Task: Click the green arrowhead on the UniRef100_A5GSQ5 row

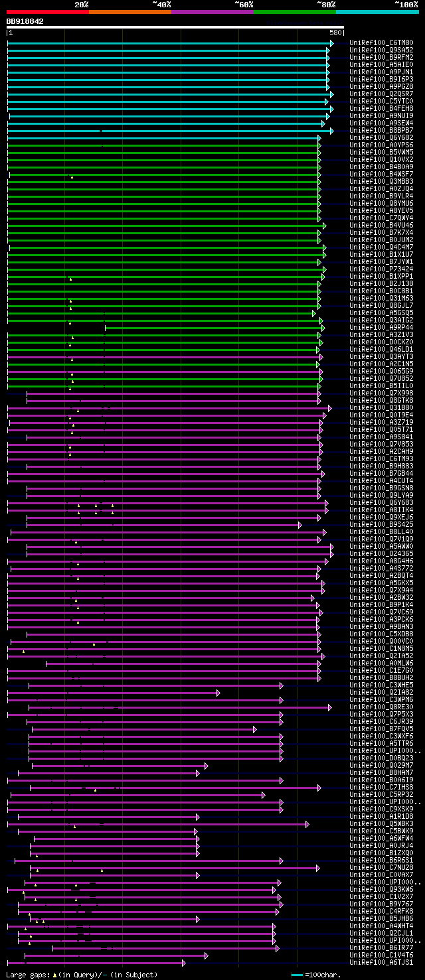Action: pyautogui.click(x=314, y=313)
